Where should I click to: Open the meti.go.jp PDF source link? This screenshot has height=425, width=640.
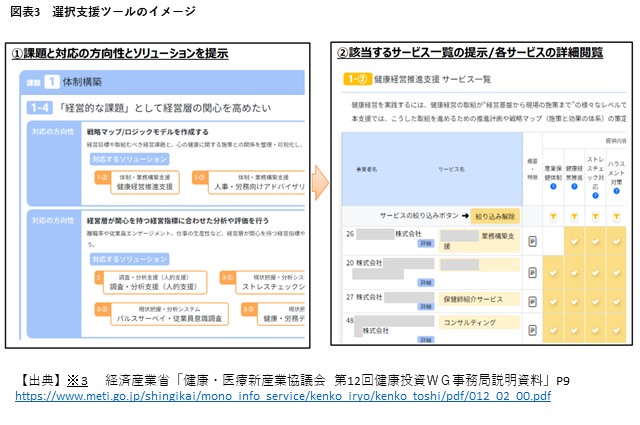tap(283, 396)
